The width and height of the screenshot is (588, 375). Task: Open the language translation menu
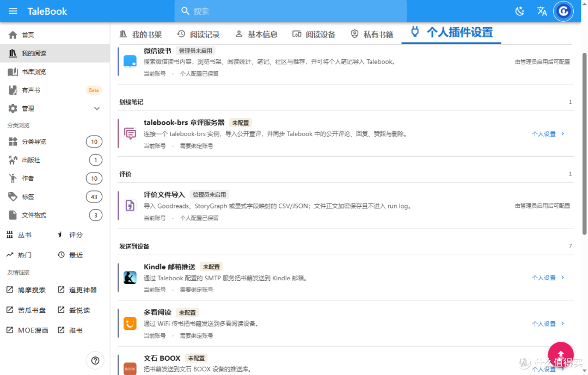click(x=542, y=11)
